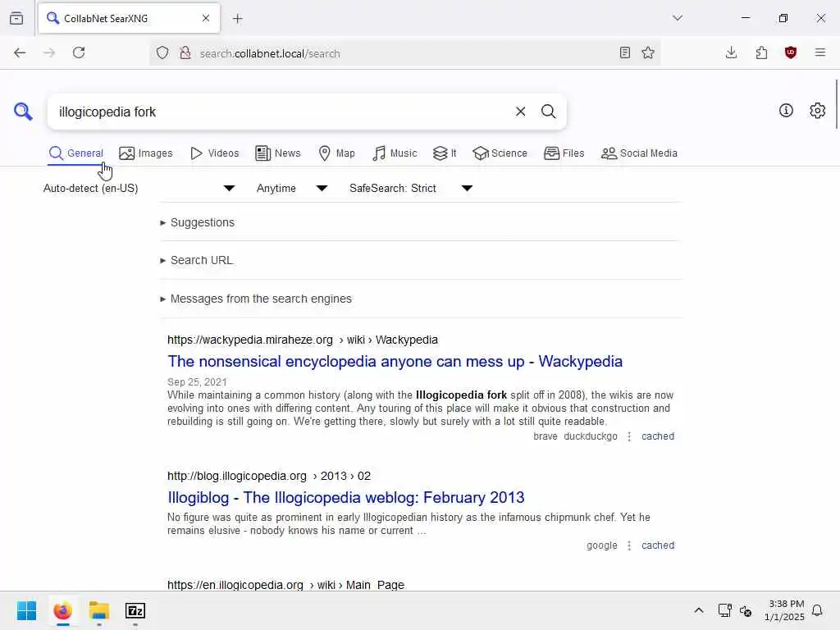Open File Explorer from taskbar
The width and height of the screenshot is (840, 630).
pos(99,610)
